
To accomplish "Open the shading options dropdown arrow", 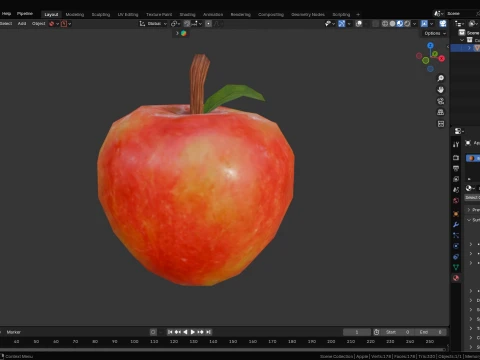I will pos(414,24).
